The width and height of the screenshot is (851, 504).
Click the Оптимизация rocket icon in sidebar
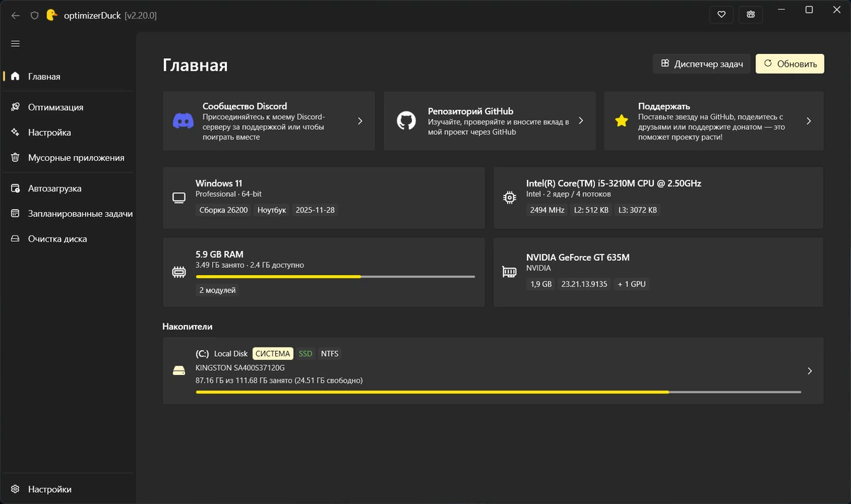point(16,107)
